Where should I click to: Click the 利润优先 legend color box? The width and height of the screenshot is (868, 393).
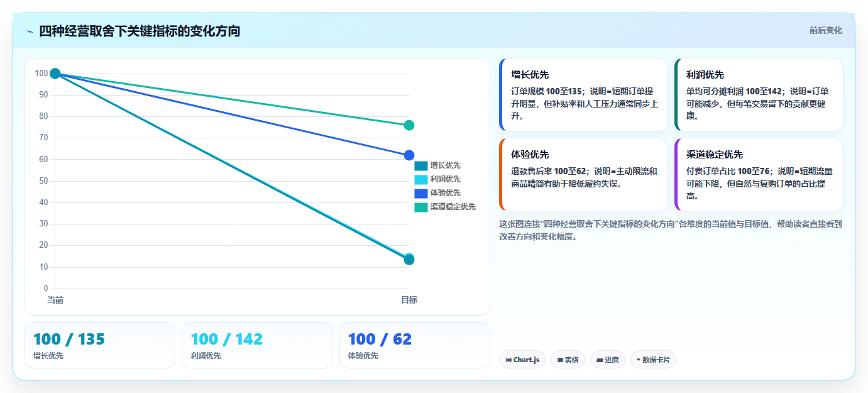click(420, 179)
